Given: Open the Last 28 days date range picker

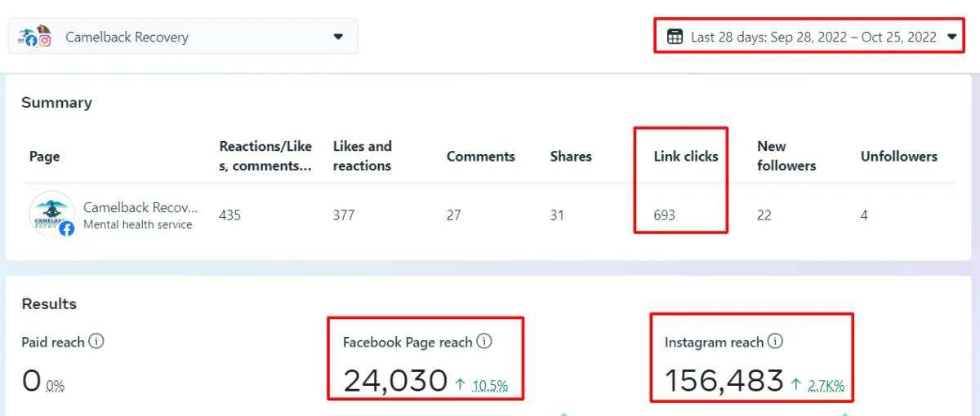Looking at the screenshot, I should point(811,37).
